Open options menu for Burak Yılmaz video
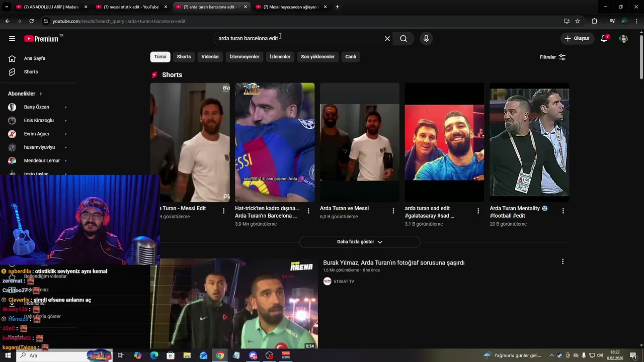The height and width of the screenshot is (362, 644). 562,261
